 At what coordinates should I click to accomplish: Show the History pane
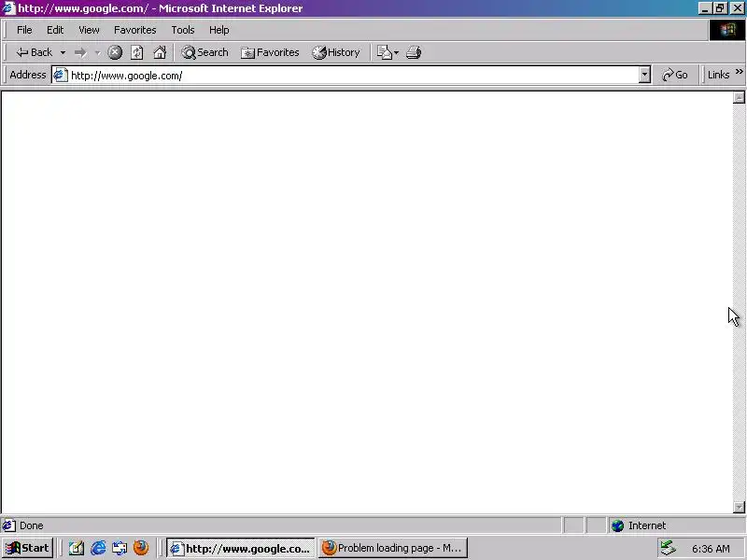click(x=336, y=52)
